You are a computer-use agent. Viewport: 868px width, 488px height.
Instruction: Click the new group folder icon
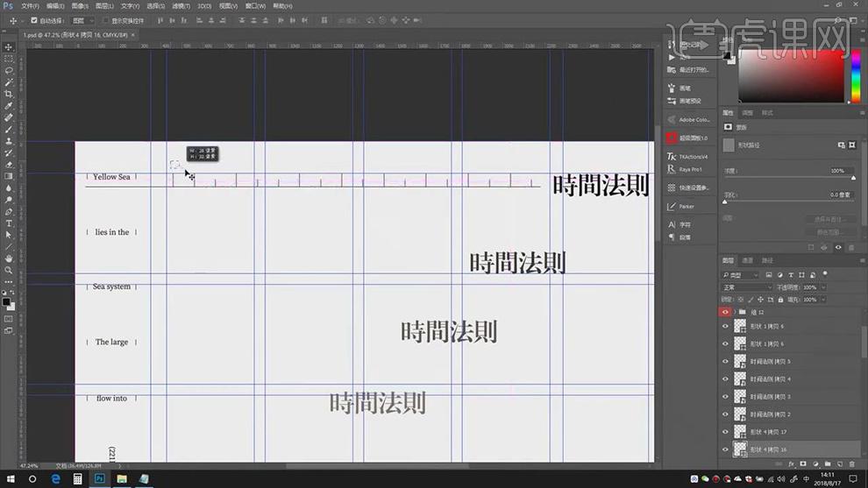point(828,464)
